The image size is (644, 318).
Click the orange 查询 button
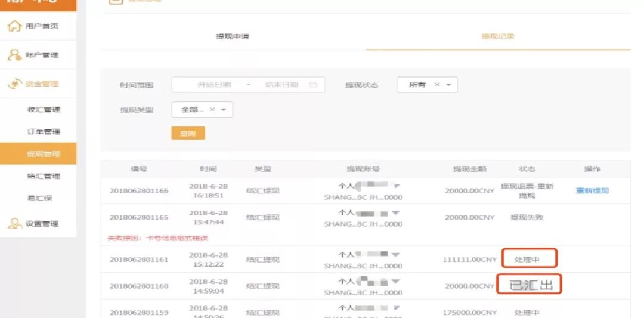188,134
